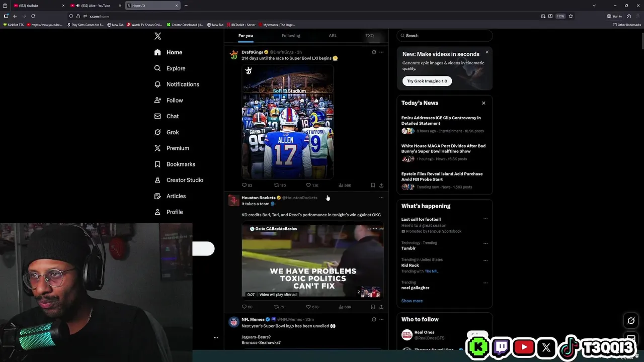Click the Follow sidebar icon
The height and width of the screenshot is (362, 644).
click(157, 101)
